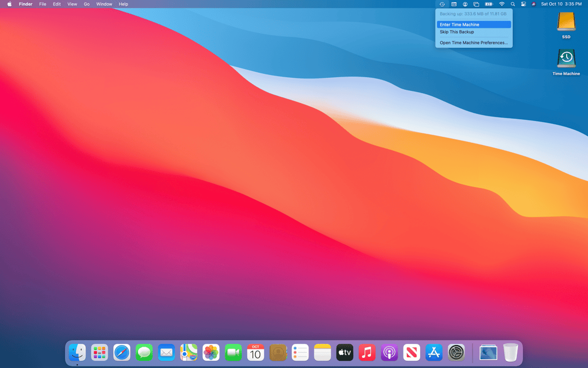The height and width of the screenshot is (368, 588).
Task: Open the Go menu
Action: click(x=86, y=4)
